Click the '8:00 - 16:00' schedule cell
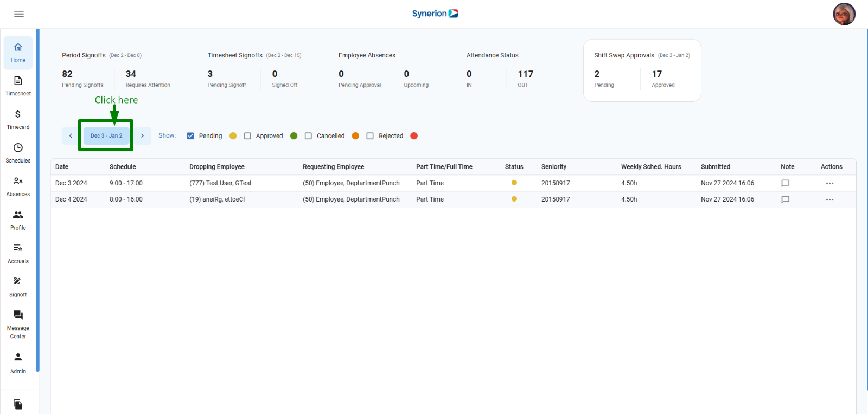Image resolution: width=868 pixels, height=414 pixels. (x=126, y=199)
